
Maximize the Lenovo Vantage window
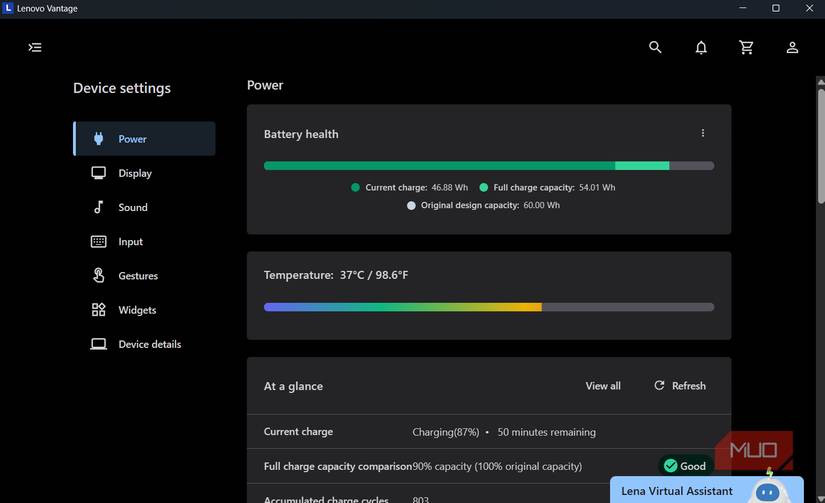point(775,9)
